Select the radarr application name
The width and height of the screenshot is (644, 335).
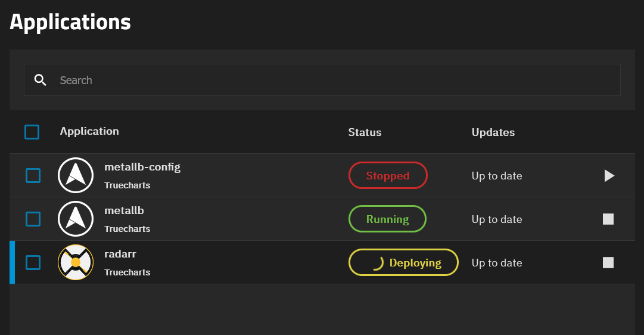120,254
